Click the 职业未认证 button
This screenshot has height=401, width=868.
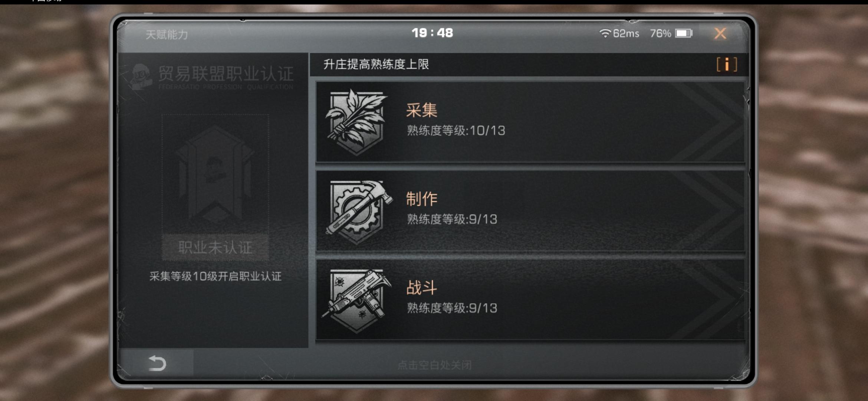[215, 247]
